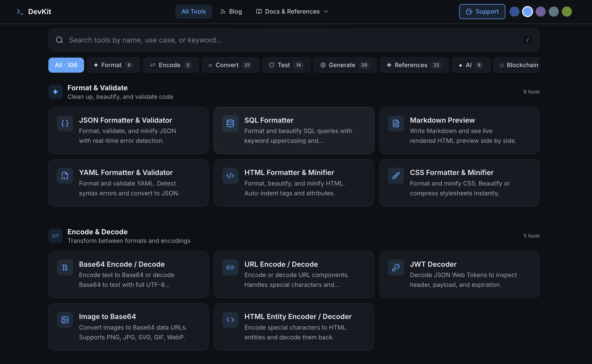The width and height of the screenshot is (592, 364).
Task: Select the JSON Formatter & Validator tool icon
Action: pyautogui.click(x=65, y=123)
